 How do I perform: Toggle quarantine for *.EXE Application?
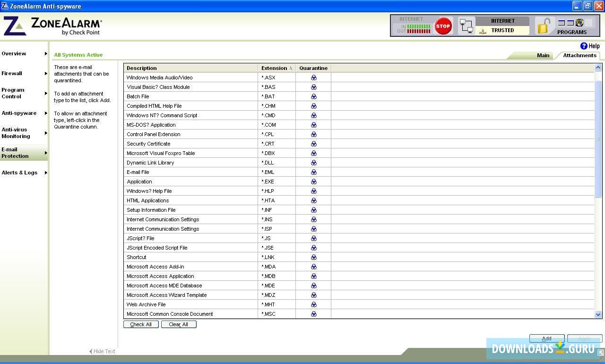313,182
